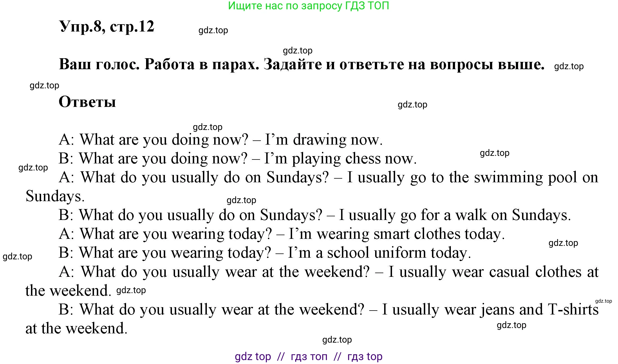Click the green "Ищите нас по запросу ГДЗ ТОП" banner
The image size is (618, 364).
click(308, 6)
